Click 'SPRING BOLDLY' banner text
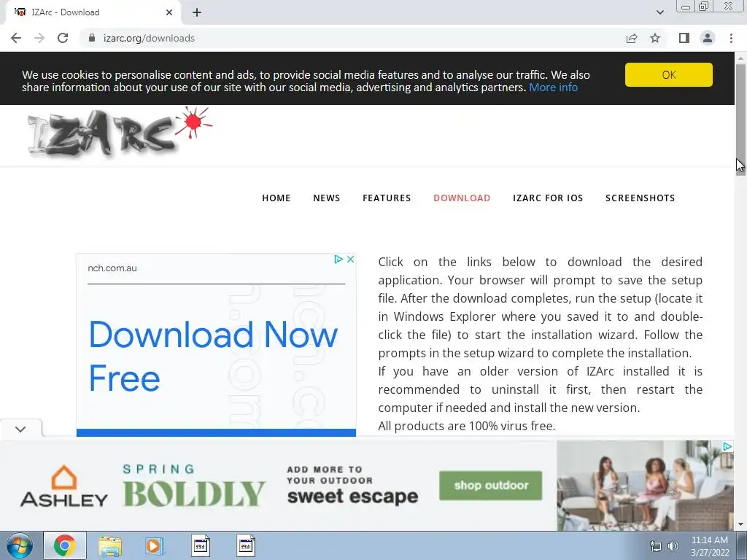Viewport: 747px width, 560px height. pyautogui.click(x=194, y=486)
